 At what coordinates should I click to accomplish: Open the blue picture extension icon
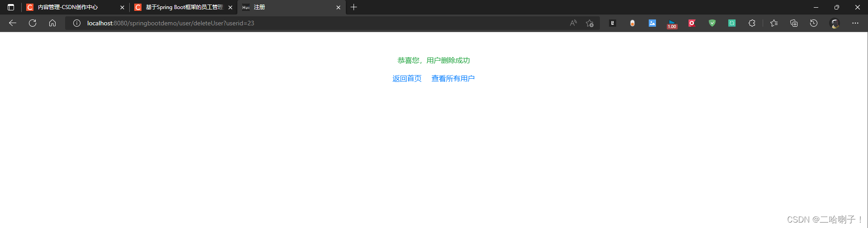[652, 23]
